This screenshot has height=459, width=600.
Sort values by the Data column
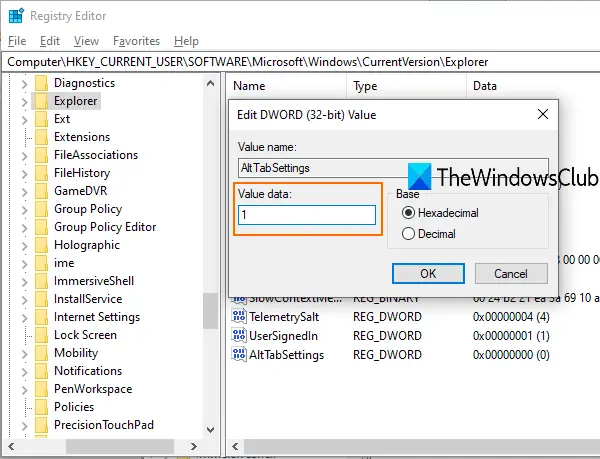533,86
